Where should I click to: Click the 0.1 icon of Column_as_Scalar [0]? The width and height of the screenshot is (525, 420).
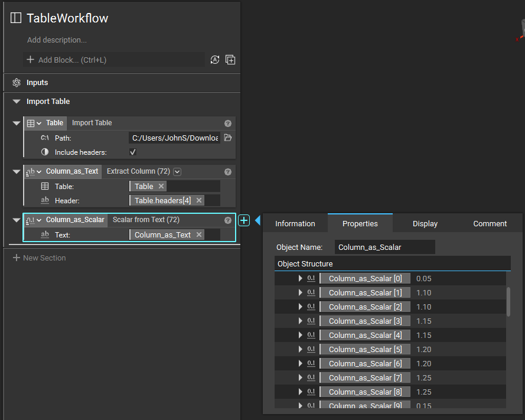(311, 278)
